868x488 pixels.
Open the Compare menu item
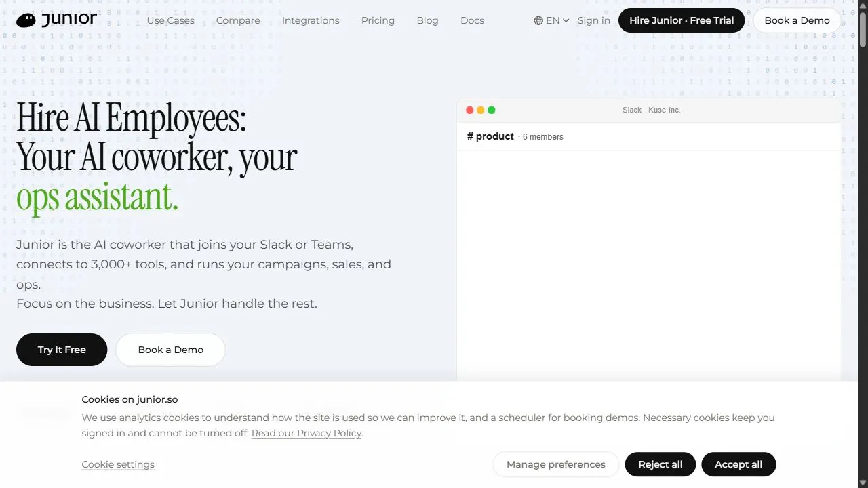click(238, 20)
